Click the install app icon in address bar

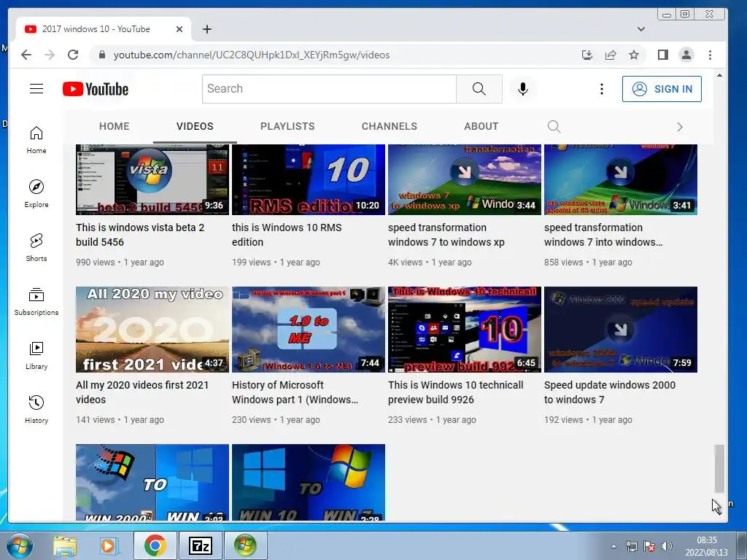click(587, 55)
